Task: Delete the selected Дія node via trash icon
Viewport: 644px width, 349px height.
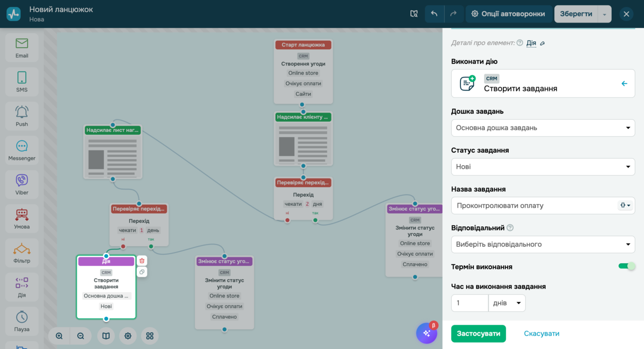Action: click(x=141, y=259)
